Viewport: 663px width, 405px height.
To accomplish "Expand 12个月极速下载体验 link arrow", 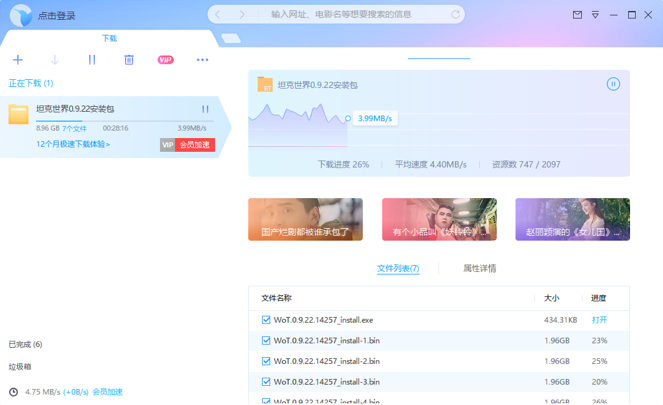I will pos(73,144).
